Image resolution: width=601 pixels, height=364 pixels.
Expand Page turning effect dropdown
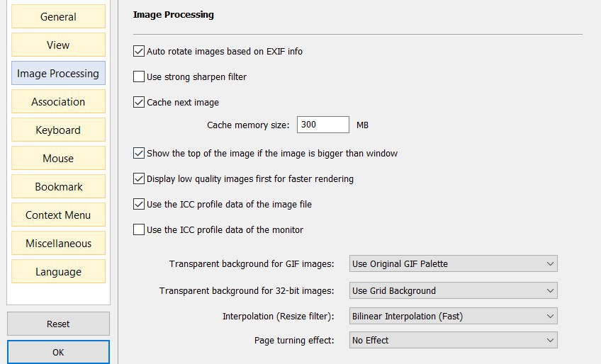pyautogui.click(x=453, y=340)
